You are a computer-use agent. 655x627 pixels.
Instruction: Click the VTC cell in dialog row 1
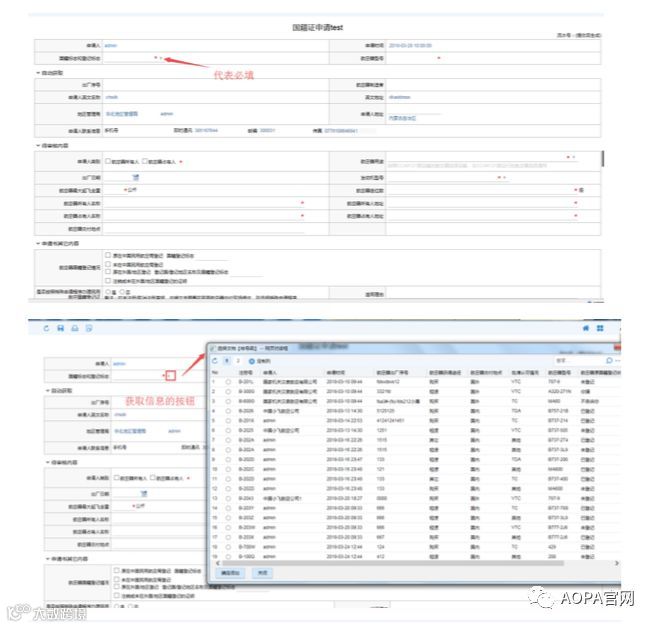tap(516, 382)
